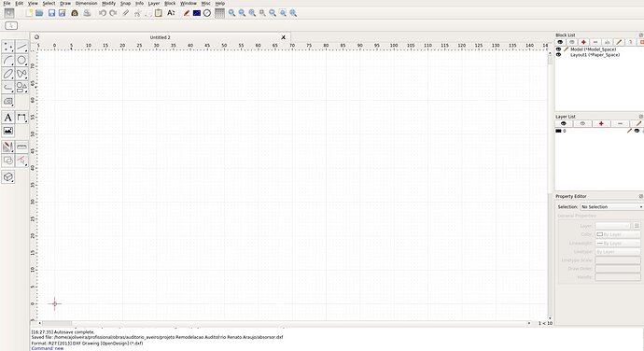Open the Draw menu
The width and height of the screenshot is (644, 351).
65,4
